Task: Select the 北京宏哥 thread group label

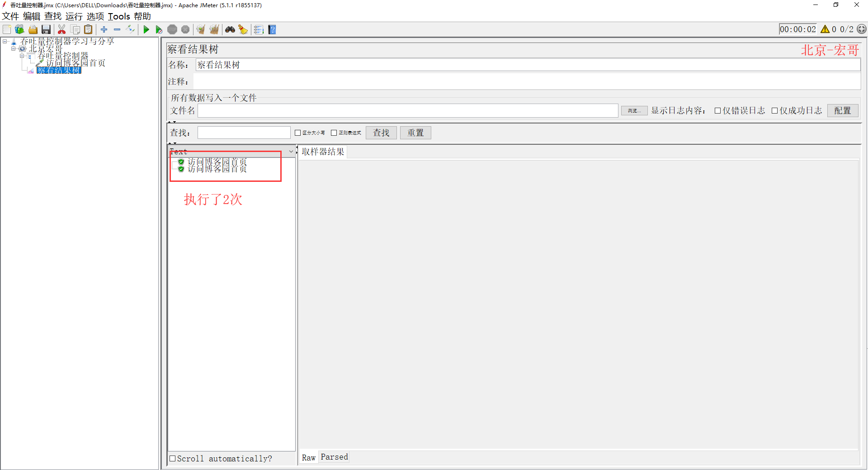Action: (x=46, y=48)
